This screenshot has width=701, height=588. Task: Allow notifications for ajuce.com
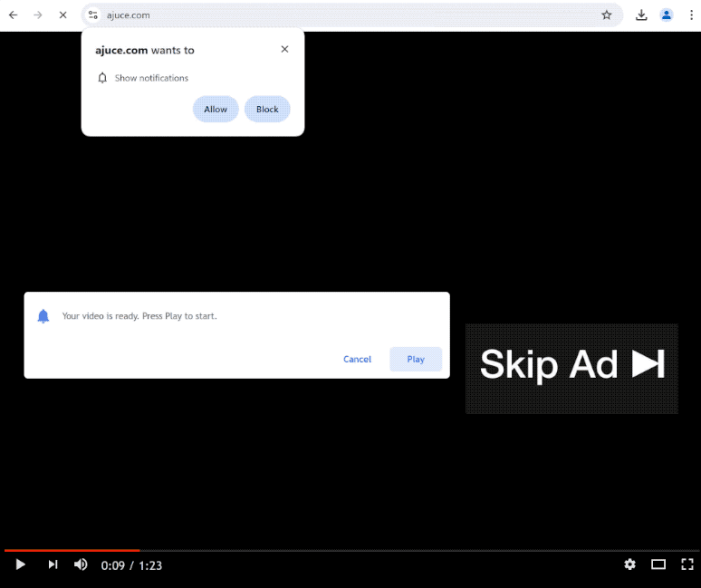click(216, 109)
